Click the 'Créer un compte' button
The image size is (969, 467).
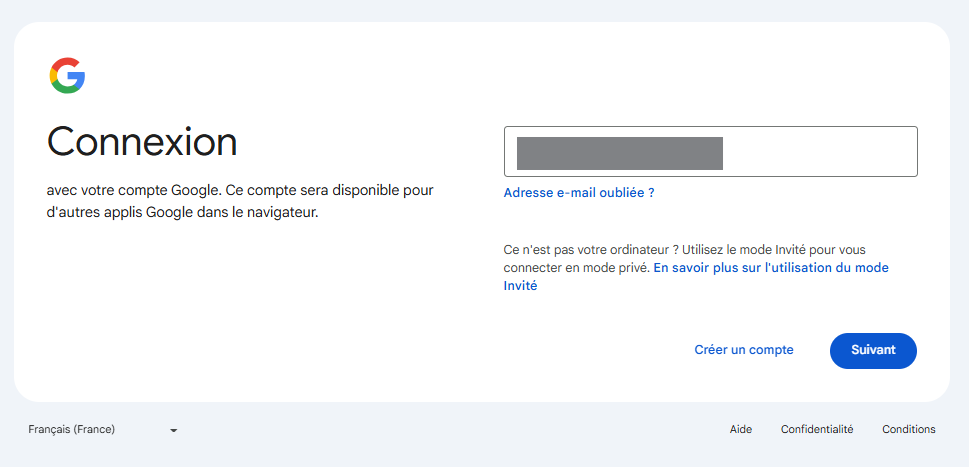744,350
